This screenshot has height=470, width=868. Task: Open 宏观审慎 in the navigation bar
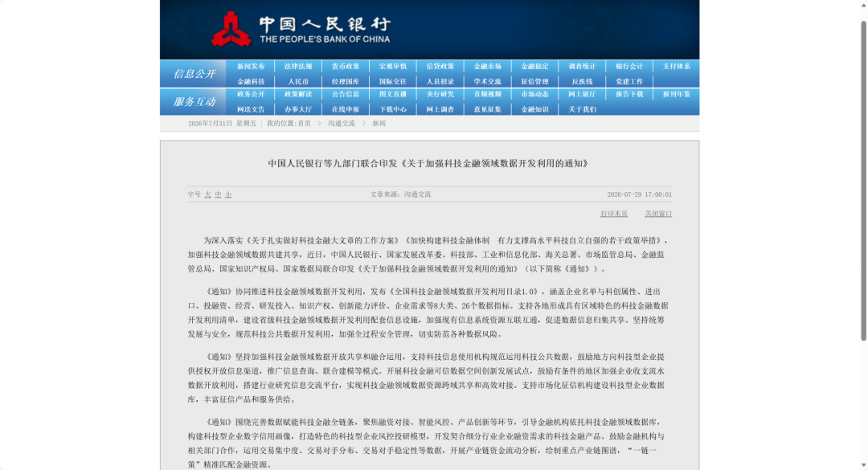tap(393, 67)
